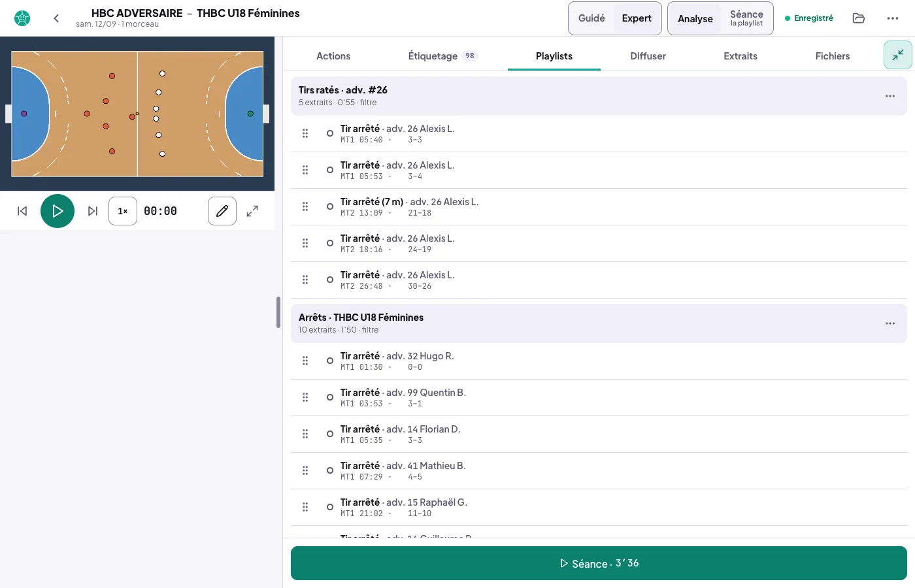
Task: Open the Diffuser tab
Action: click(x=648, y=56)
